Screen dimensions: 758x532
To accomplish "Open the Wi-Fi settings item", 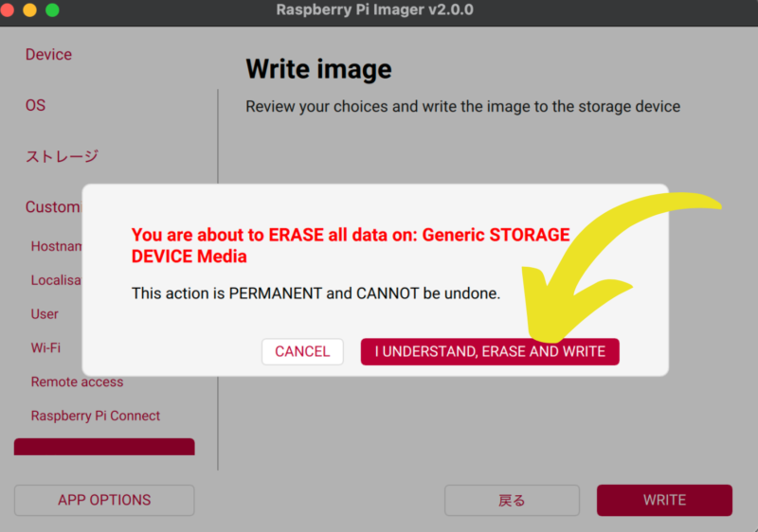I will click(45, 348).
